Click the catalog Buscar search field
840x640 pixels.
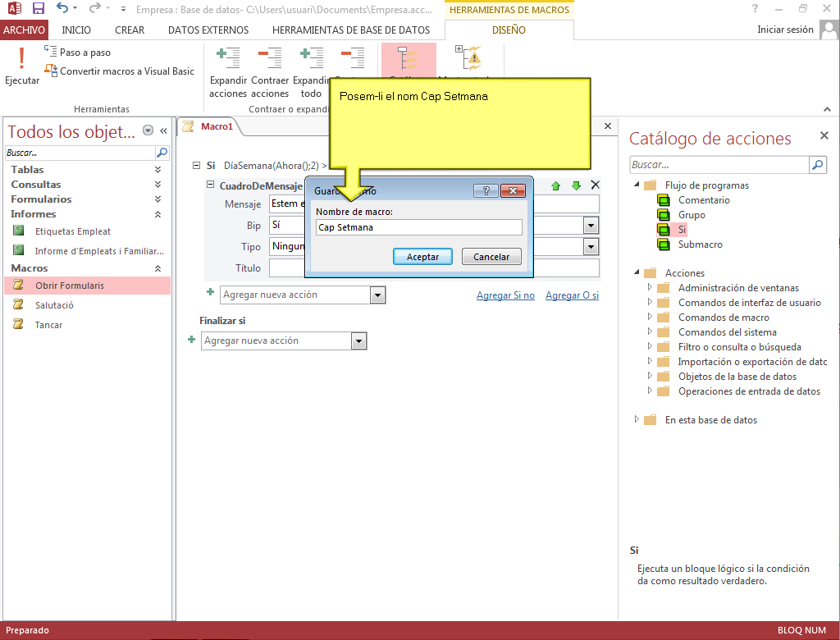719,165
